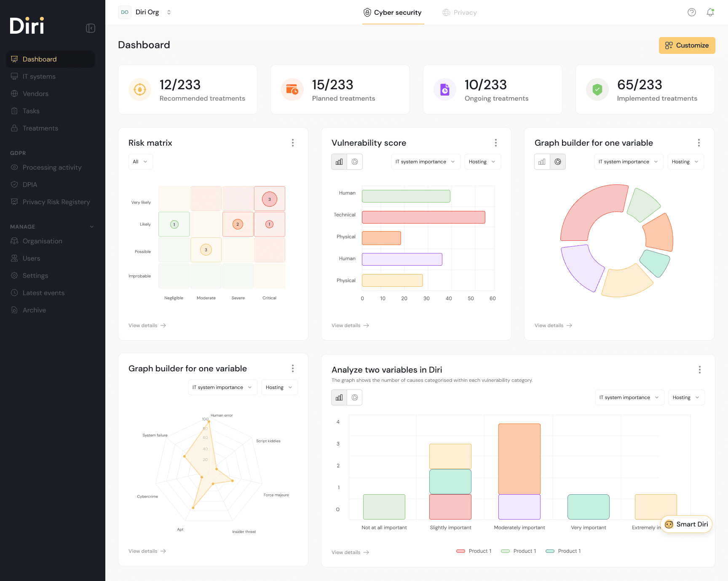Switch to the Privacy tab
The image size is (728, 581).
(460, 13)
